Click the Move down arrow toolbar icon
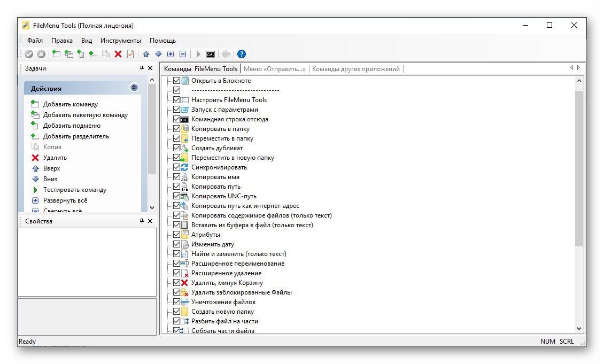Image resolution: width=604 pixels, height=364 pixels. 158,54
